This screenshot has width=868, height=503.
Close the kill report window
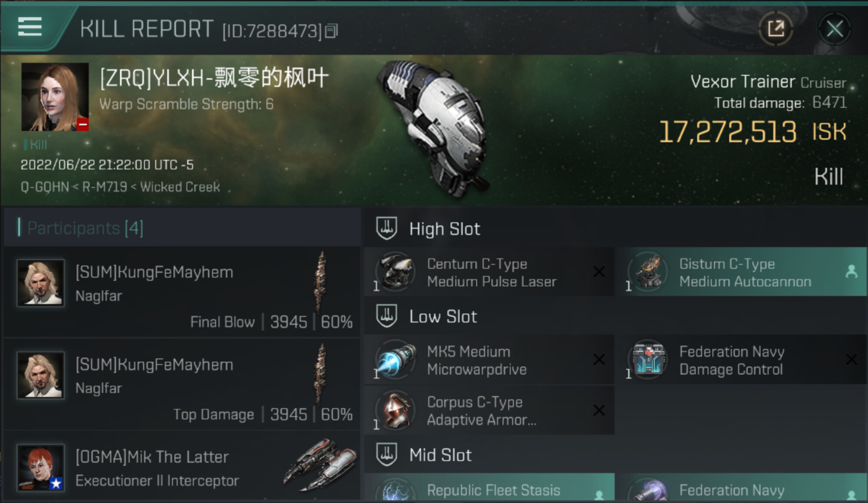(x=834, y=29)
